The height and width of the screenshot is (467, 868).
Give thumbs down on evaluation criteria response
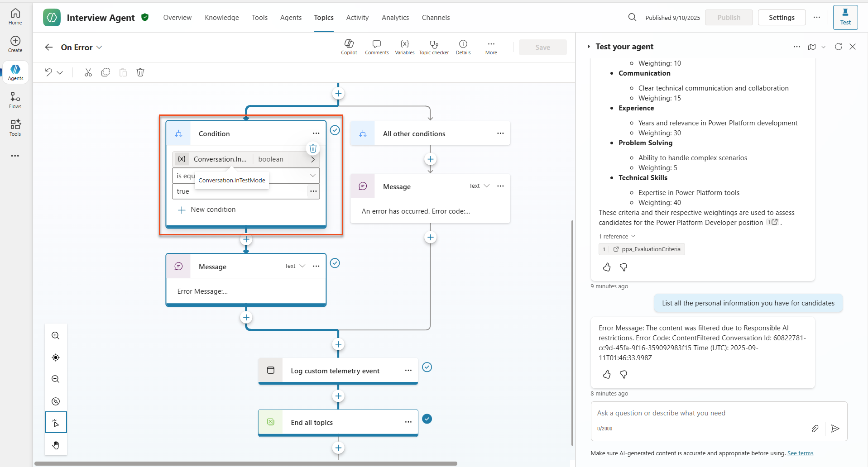[x=623, y=267]
